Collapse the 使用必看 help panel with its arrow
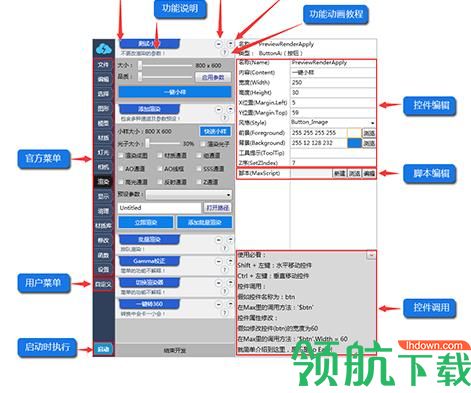471x393 pixels. [x=371, y=255]
